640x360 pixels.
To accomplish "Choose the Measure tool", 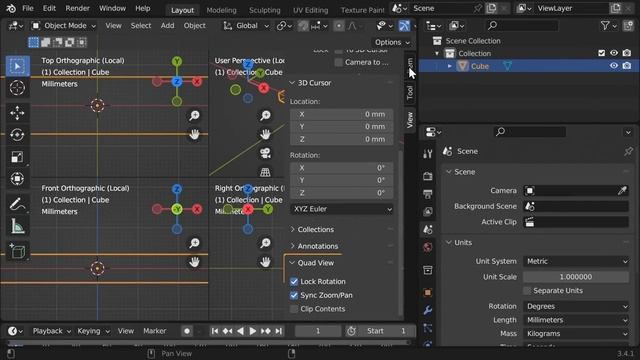I will pyautogui.click(x=17, y=226).
